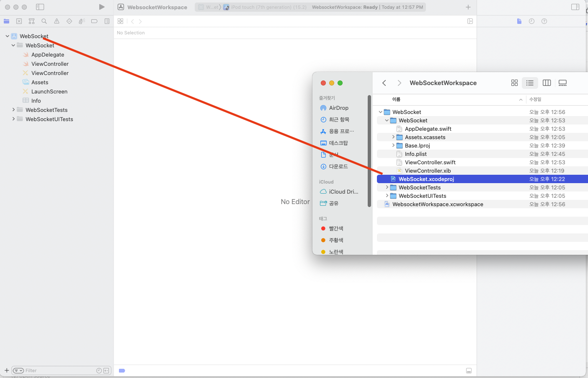Select AppDelegate in the project navigator

pyautogui.click(x=47, y=54)
